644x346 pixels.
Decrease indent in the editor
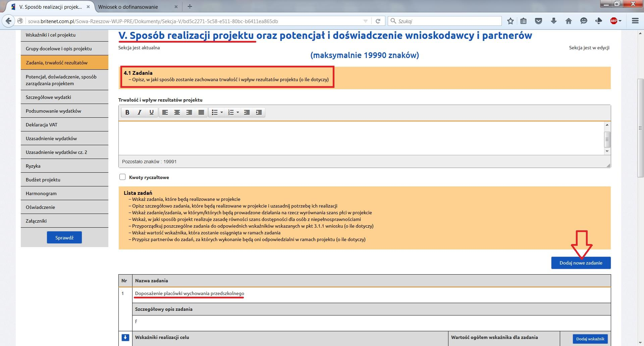(247, 112)
